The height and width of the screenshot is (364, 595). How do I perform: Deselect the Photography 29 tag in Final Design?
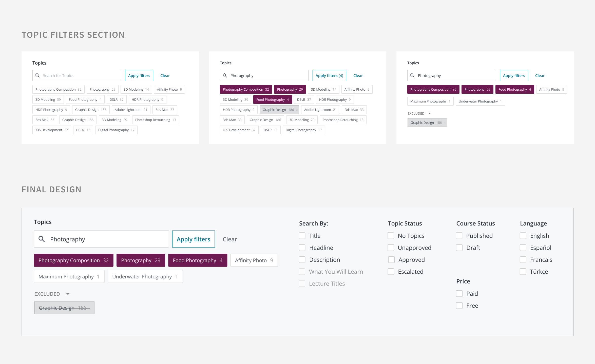(141, 260)
